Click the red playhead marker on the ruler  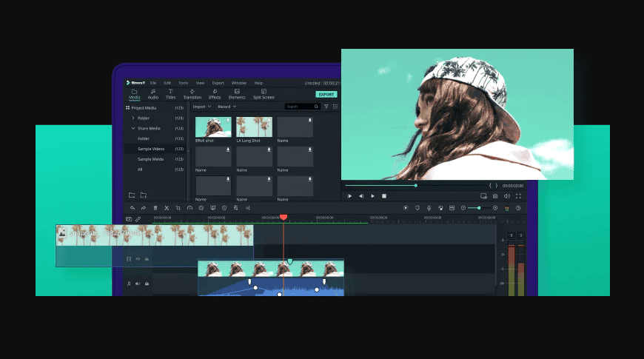[284, 218]
